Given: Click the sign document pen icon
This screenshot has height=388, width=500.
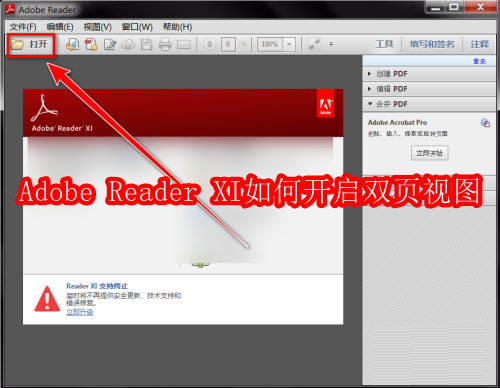Looking at the screenshot, I should coord(110,44).
